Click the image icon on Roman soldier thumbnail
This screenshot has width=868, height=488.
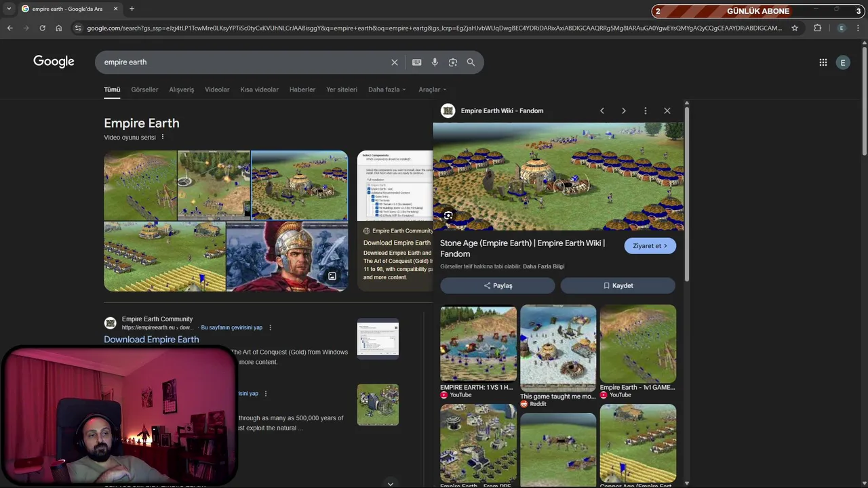point(332,276)
